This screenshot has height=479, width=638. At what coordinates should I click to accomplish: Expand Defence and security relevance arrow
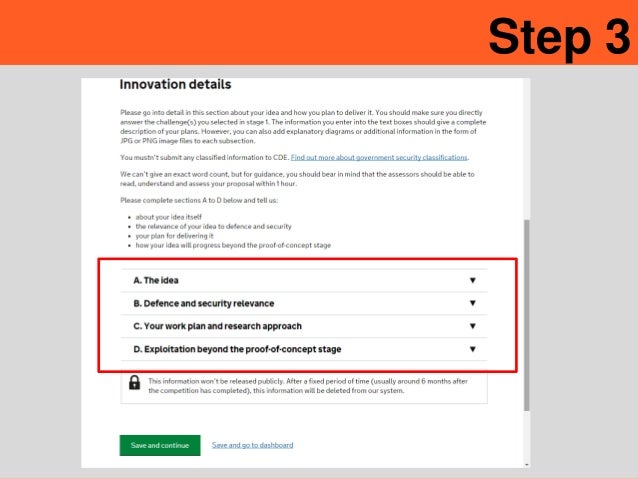(x=472, y=303)
